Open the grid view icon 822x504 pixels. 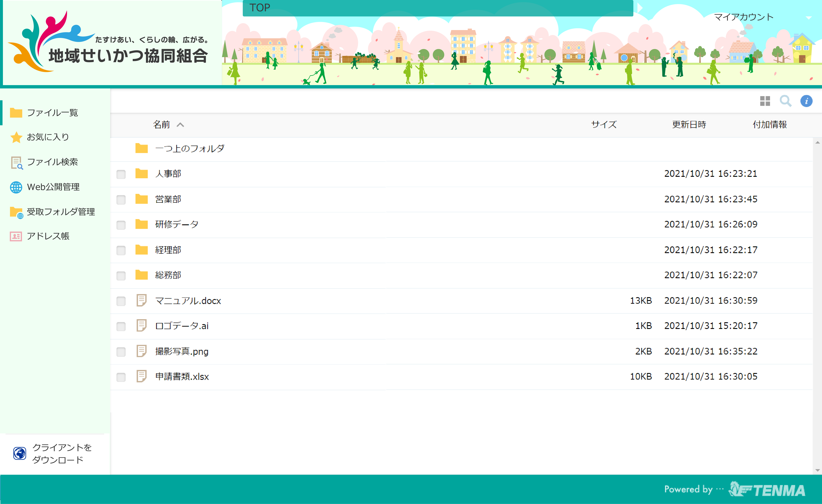[x=765, y=101]
